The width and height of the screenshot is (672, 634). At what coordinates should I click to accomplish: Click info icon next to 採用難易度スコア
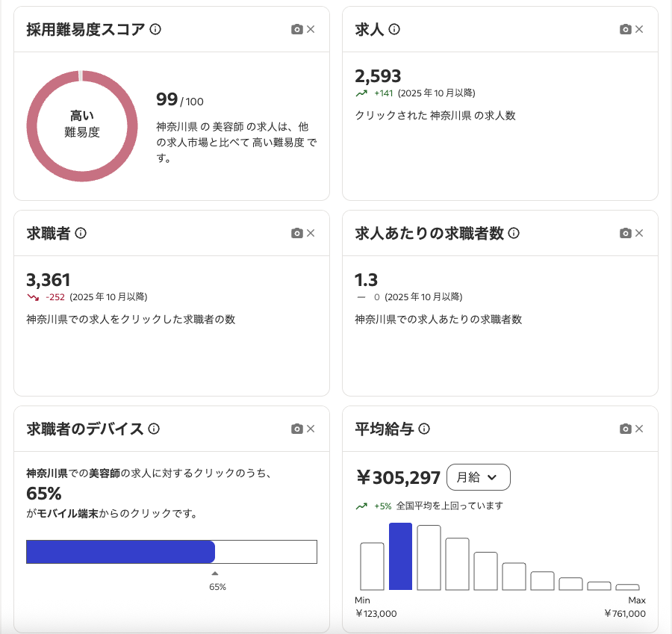pyautogui.click(x=155, y=29)
